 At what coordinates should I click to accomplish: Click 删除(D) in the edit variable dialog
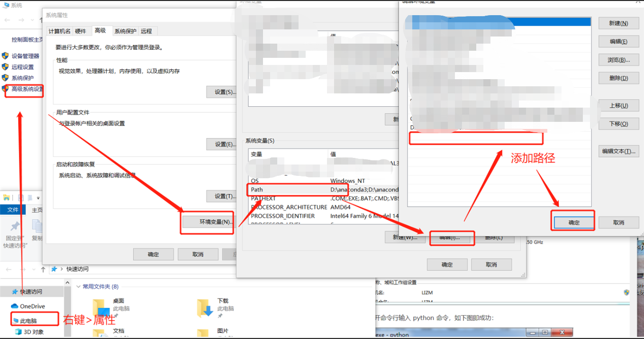pyautogui.click(x=618, y=78)
